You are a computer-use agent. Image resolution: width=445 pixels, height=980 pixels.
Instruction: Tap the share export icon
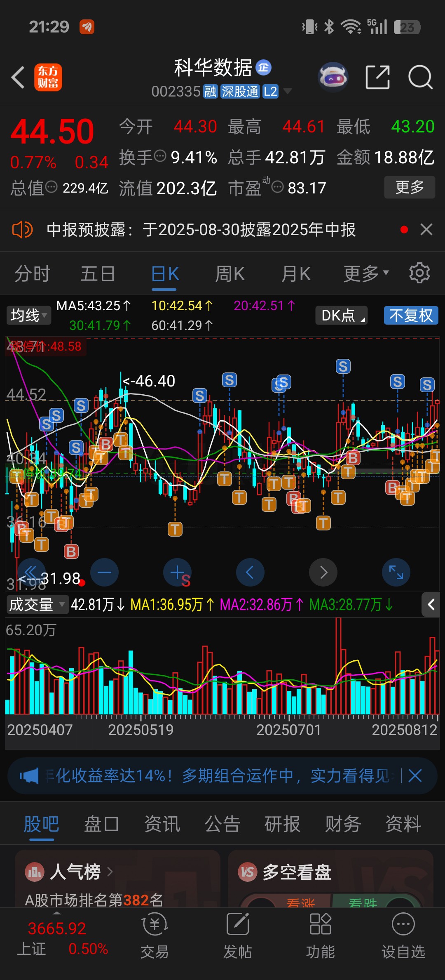coord(378,77)
